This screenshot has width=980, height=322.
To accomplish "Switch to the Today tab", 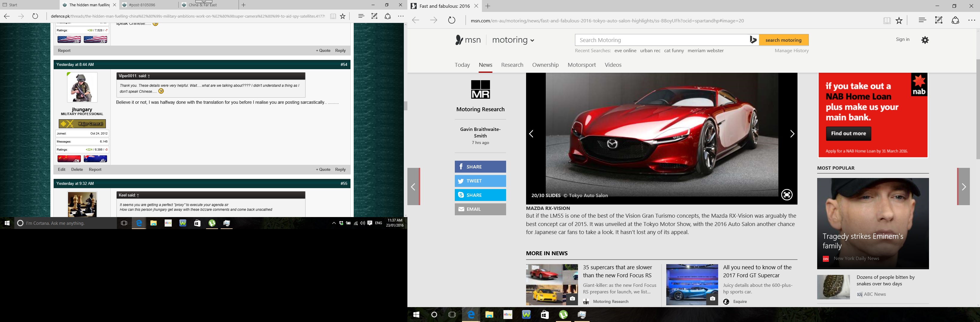I will click(462, 65).
